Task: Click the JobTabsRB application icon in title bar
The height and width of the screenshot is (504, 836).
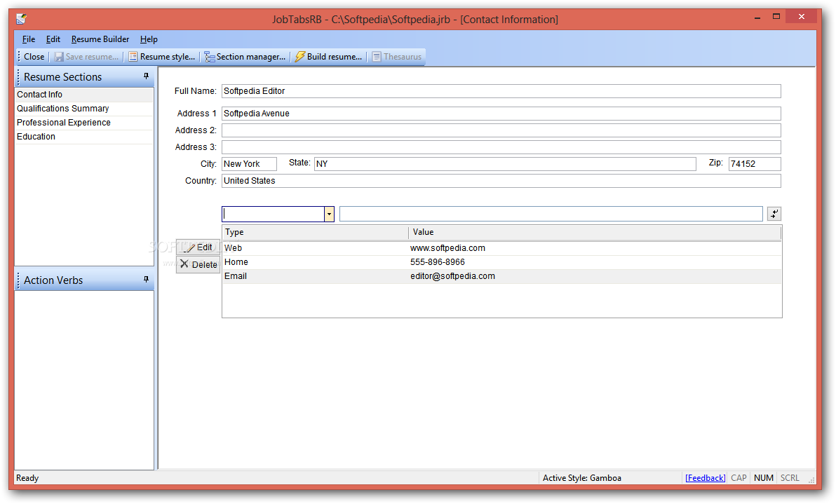Action: [21, 19]
